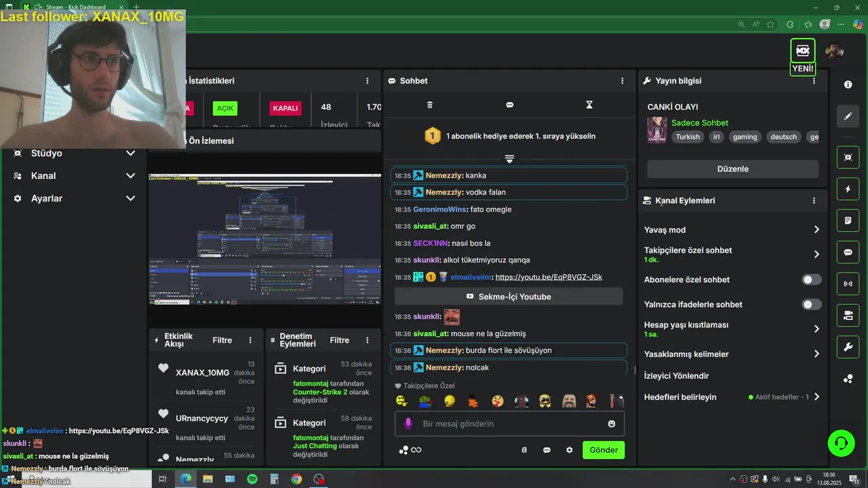Click the gaming tag chip
The image size is (868, 488).
[x=745, y=137]
